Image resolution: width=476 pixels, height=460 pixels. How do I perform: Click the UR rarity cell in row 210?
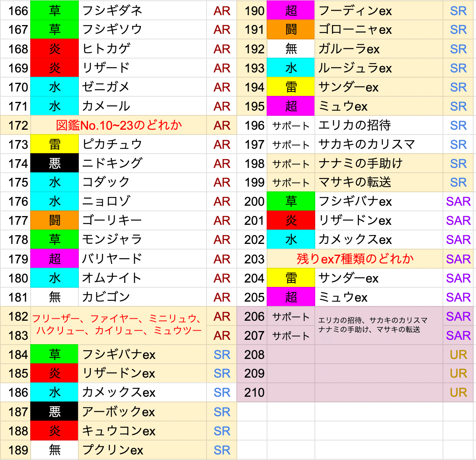point(458,393)
